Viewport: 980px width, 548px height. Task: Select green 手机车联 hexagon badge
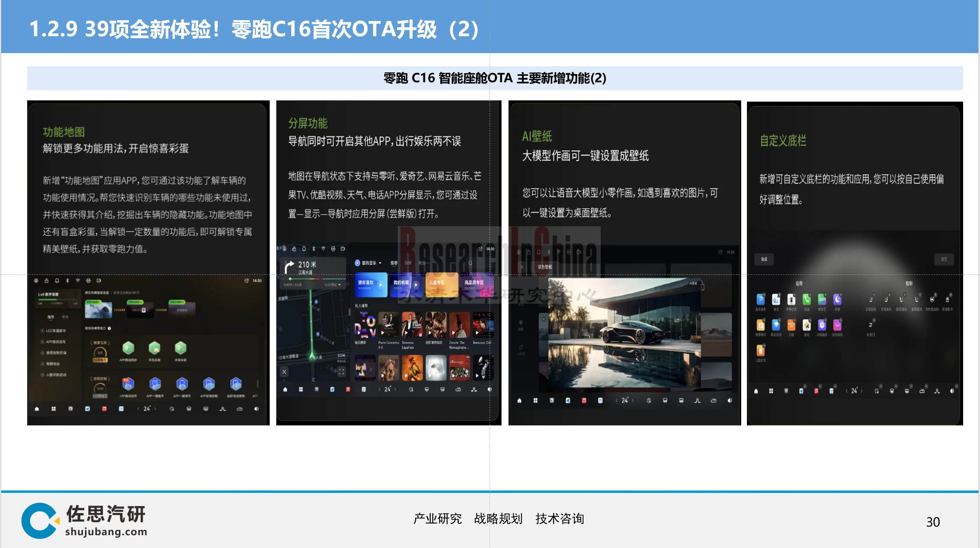point(154,348)
